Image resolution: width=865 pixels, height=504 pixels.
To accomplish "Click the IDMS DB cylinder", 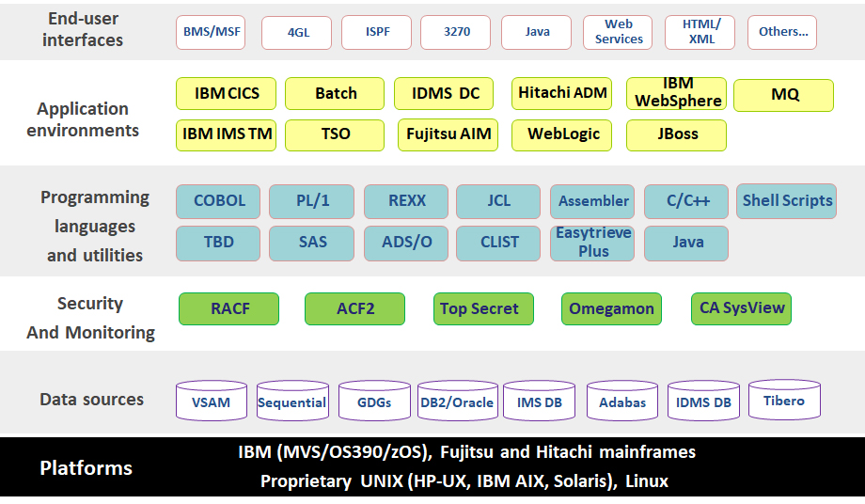I will 703,401.
